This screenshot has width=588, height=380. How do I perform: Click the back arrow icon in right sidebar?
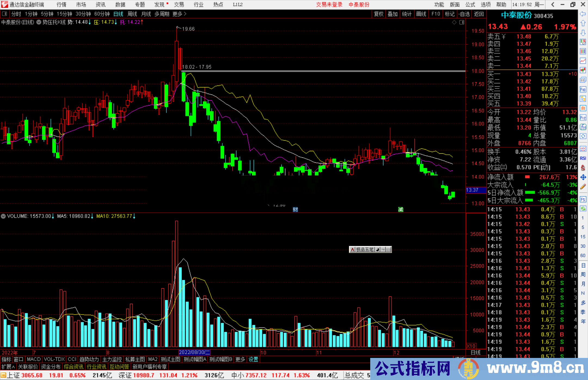583,14
